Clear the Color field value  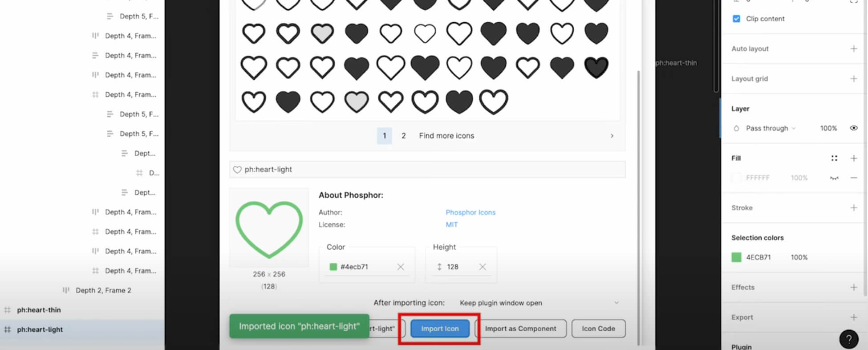tap(400, 267)
